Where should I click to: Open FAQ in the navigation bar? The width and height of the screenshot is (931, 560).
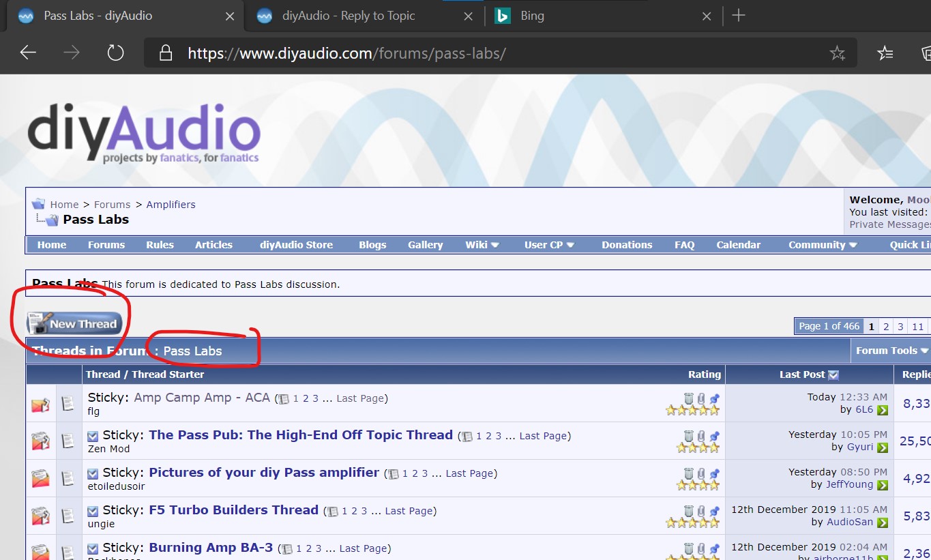coord(685,245)
